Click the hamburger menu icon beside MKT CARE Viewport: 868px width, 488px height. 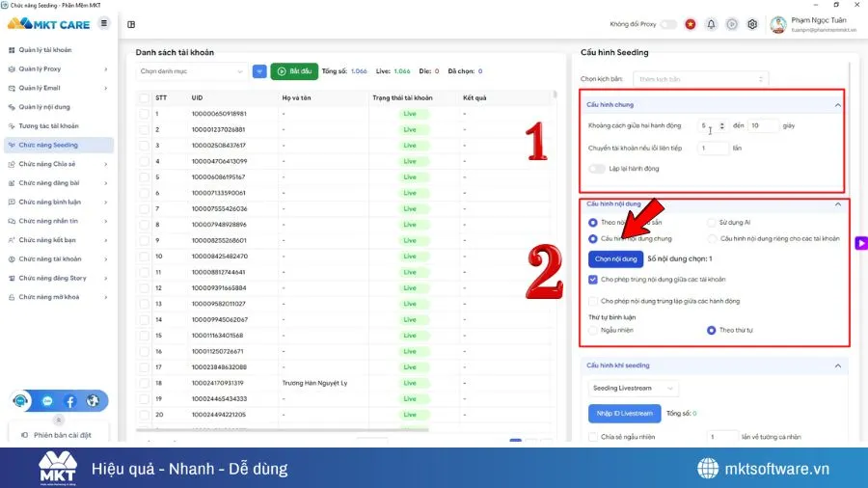click(104, 23)
